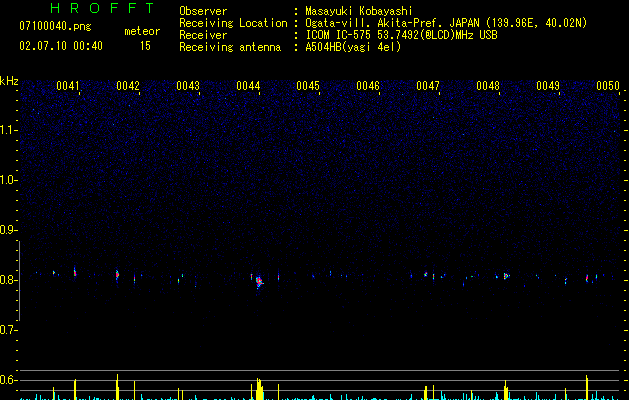Click the 0.9 kHz axis label
Image resolution: width=629 pixels, height=400 pixels.
(8, 230)
